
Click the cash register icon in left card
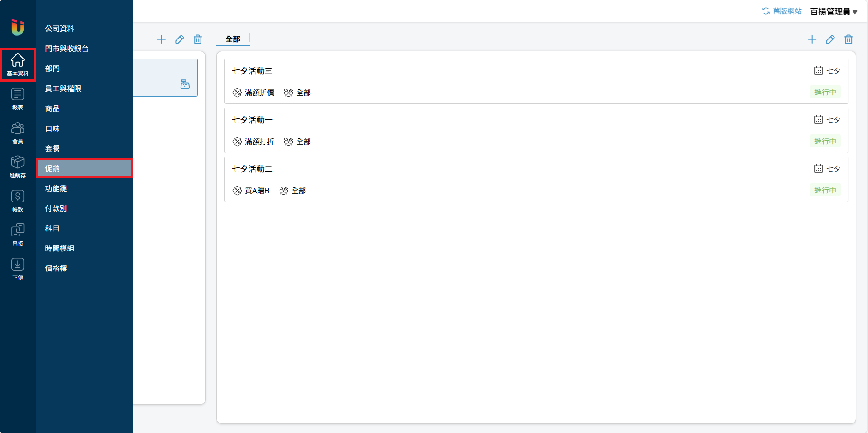point(185,84)
